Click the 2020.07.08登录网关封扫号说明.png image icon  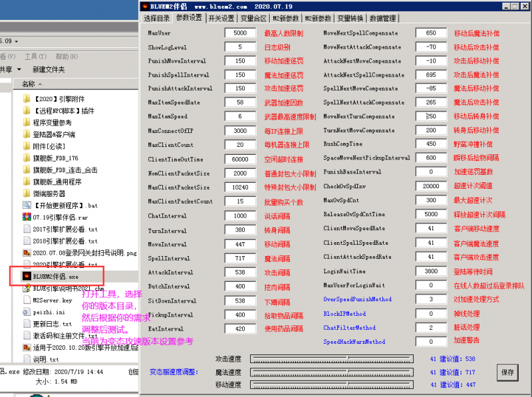pyautogui.click(x=27, y=253)
